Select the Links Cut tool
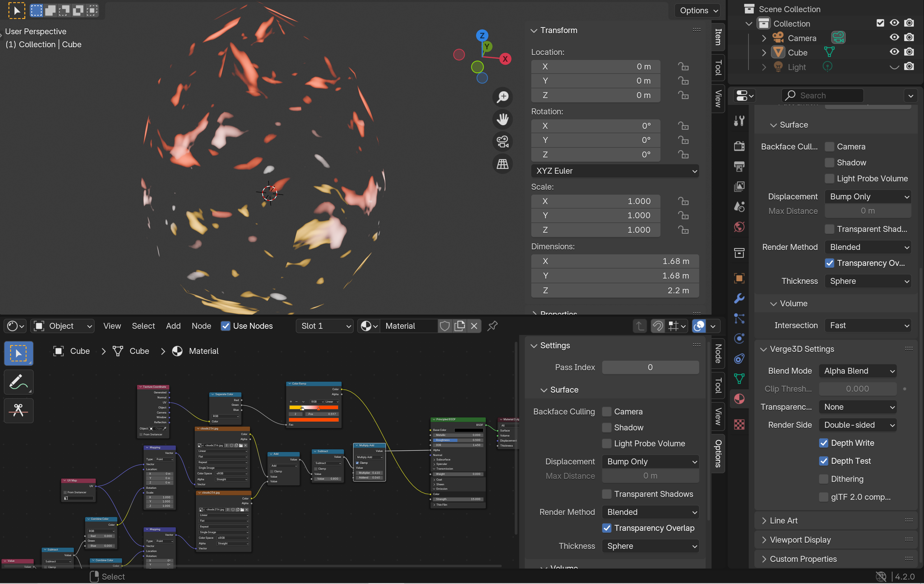Image resolution: width=924 pixels, height=584 pixels. (x=18, y=411)
